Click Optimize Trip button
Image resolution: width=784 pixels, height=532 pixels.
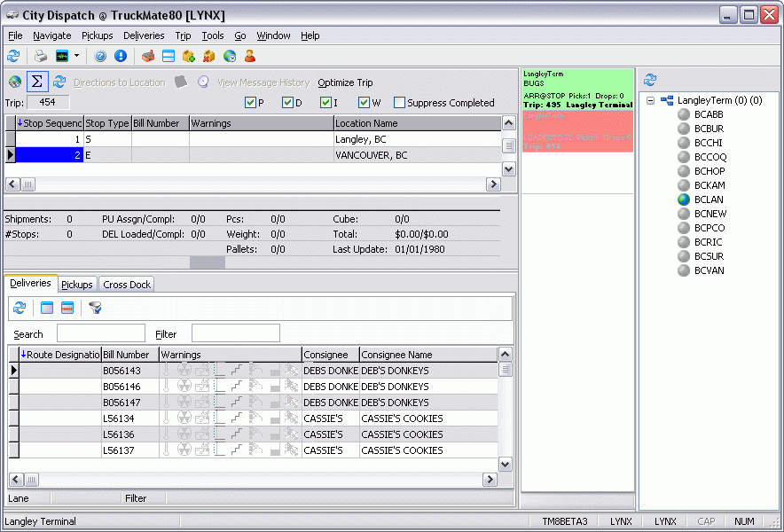pos(345,82)
